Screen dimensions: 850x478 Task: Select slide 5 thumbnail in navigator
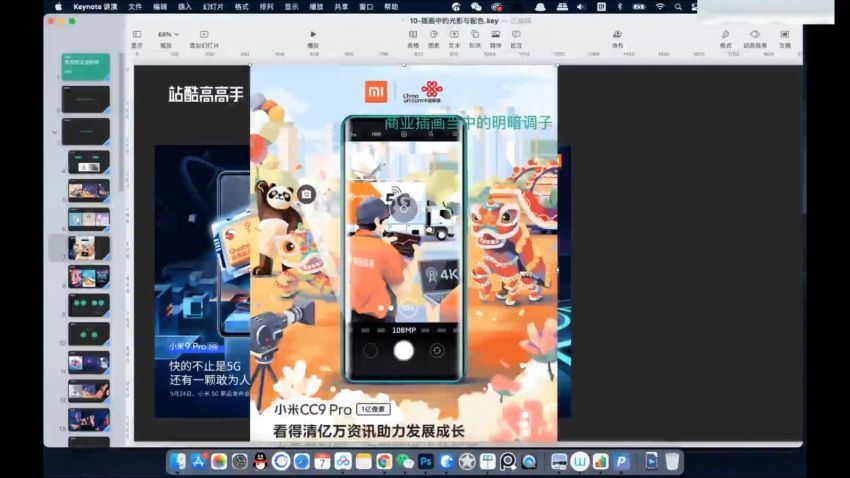pos(89,191)
